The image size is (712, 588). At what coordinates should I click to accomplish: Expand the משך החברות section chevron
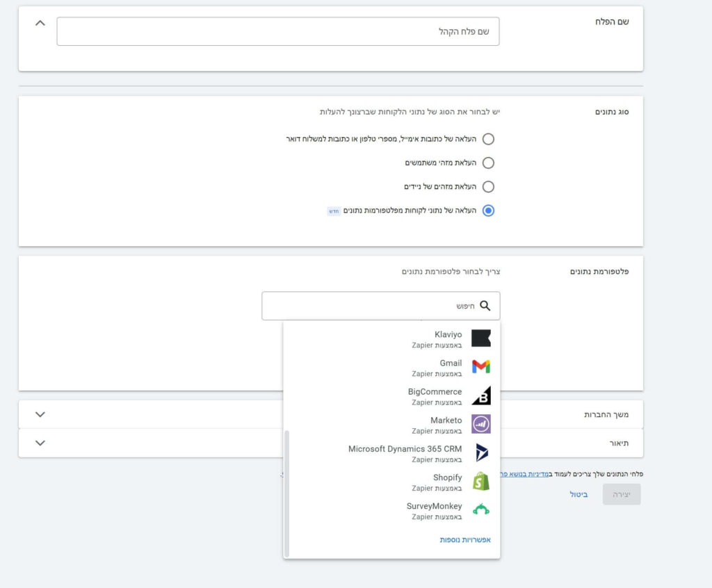click(x=40, y=414)
